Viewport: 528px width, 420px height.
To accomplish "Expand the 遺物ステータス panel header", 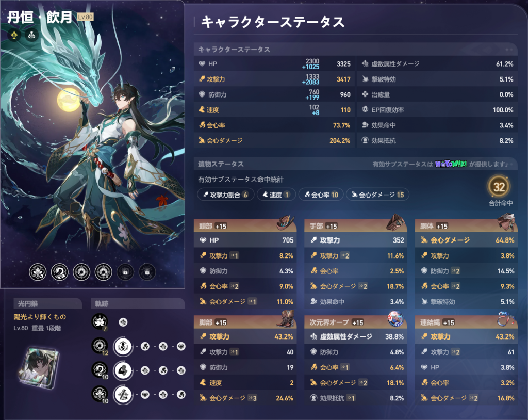I will (356, 164).
